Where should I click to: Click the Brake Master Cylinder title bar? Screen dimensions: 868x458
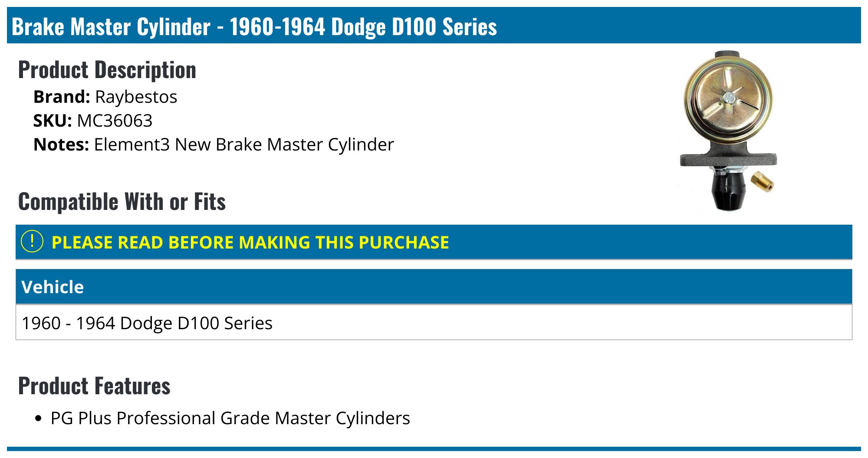pyautogui.click(x=254, y=26)
